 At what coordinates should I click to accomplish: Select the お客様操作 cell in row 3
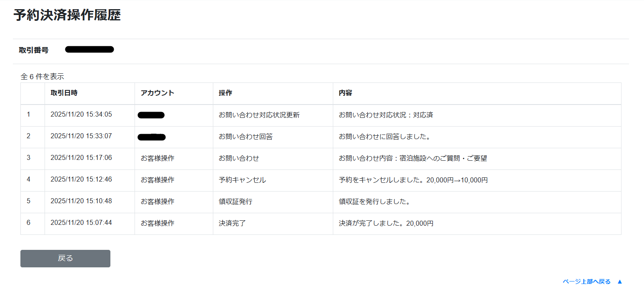(157, 158)
